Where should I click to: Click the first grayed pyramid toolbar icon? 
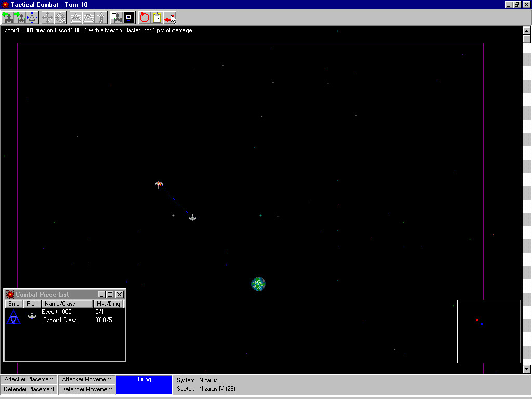76,18
